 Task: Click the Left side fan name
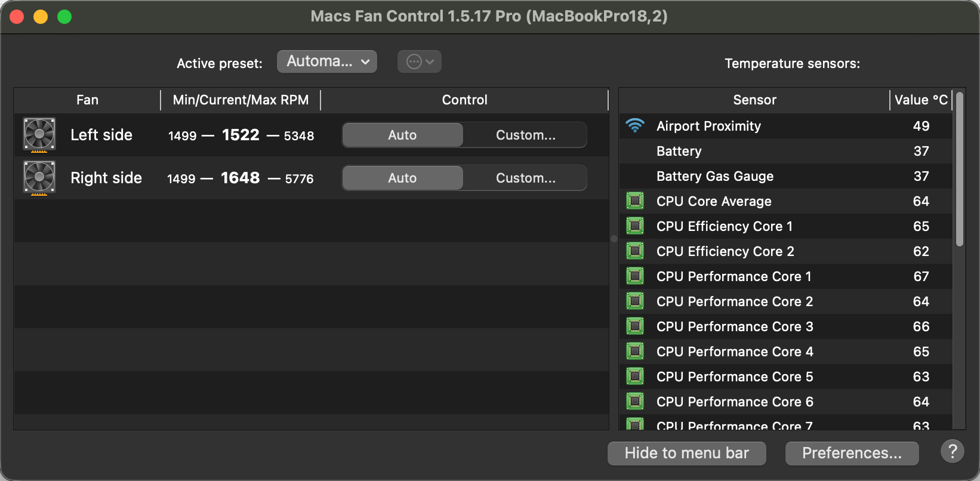click(101, 135)
